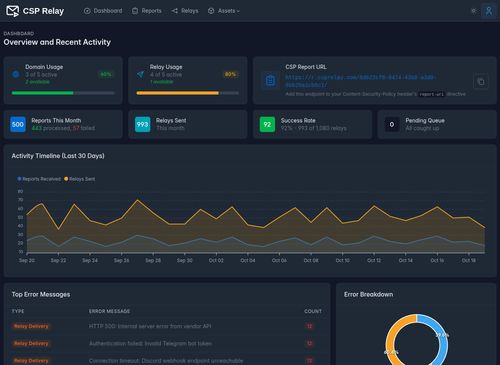Click the TYPE column header

click(18, 311)
